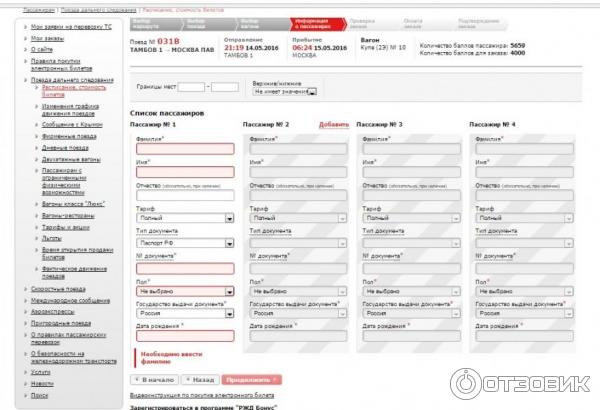Viewport: 600px width, 410px height.
Task: Click Passenger 1 Имя input field
Action: [183, 172]
